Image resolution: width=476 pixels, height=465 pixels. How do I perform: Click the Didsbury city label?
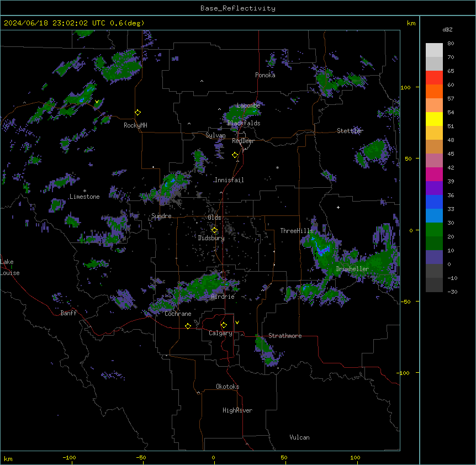pyautogui.click(x=211, y=238)
